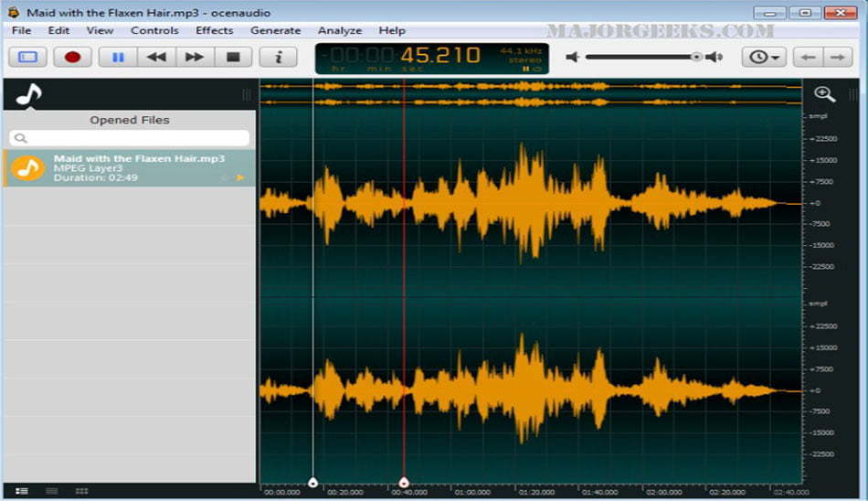868x501 pixels.
Task: Open the Controls menu
Action: coord(154,30)
